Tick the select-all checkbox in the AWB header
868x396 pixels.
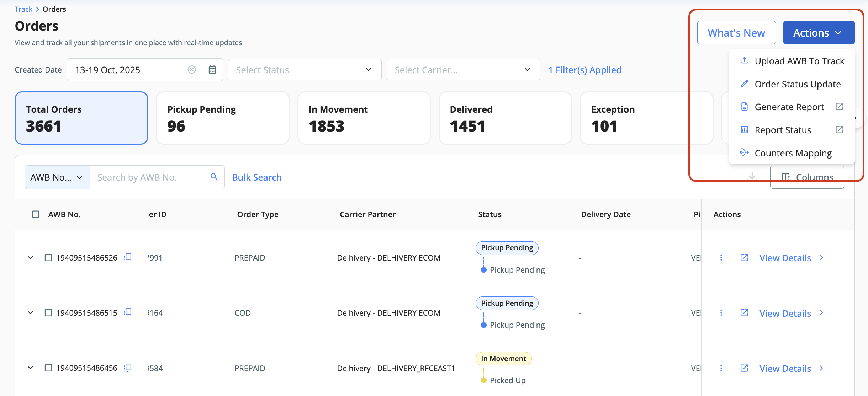point(36,214)
